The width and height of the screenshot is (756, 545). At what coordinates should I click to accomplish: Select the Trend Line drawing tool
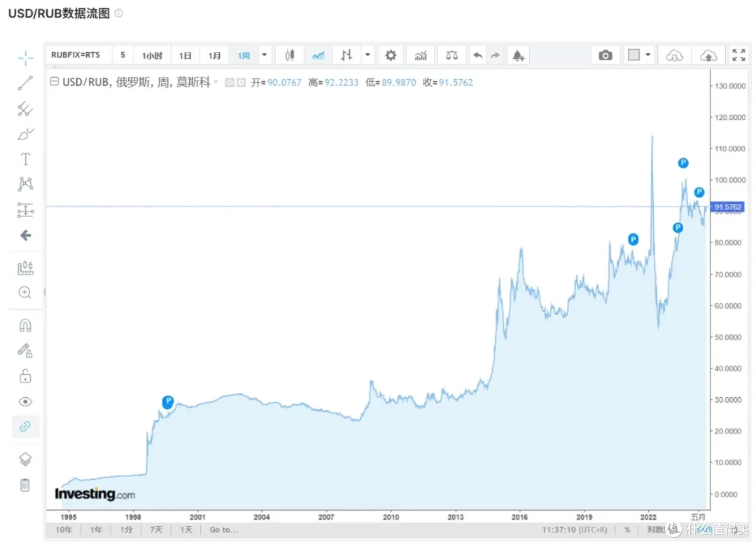tap(25, 83)
